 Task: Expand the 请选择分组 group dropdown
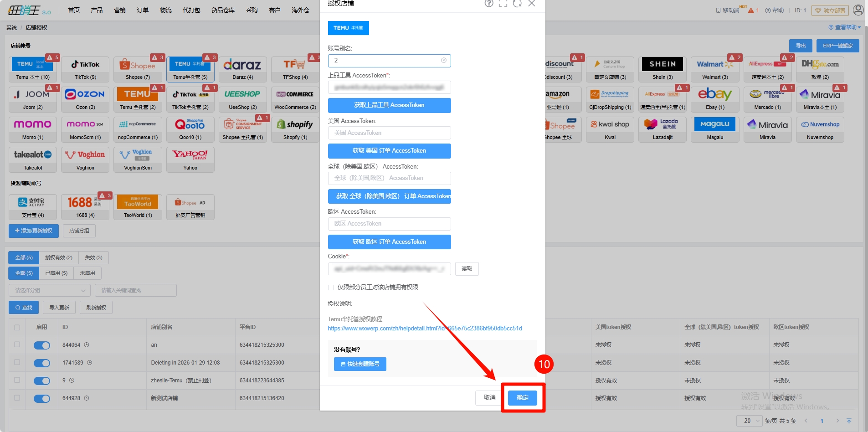pyautogui.click(x=50, y=290)
